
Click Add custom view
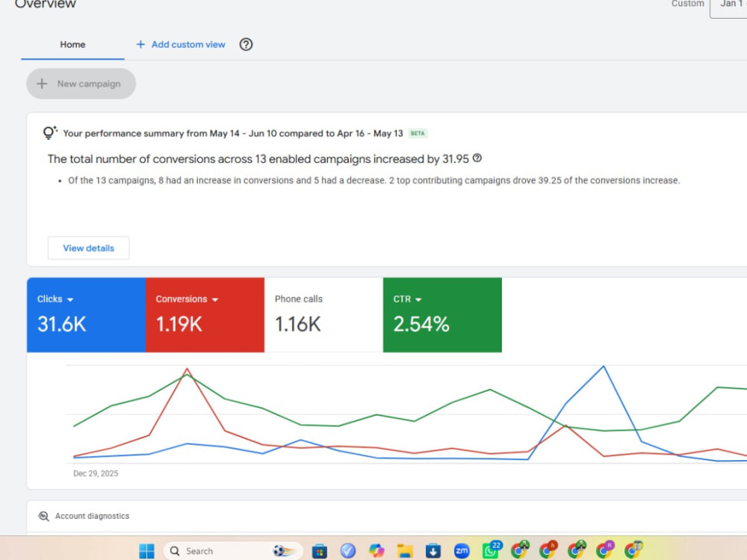tap(181, 44)
